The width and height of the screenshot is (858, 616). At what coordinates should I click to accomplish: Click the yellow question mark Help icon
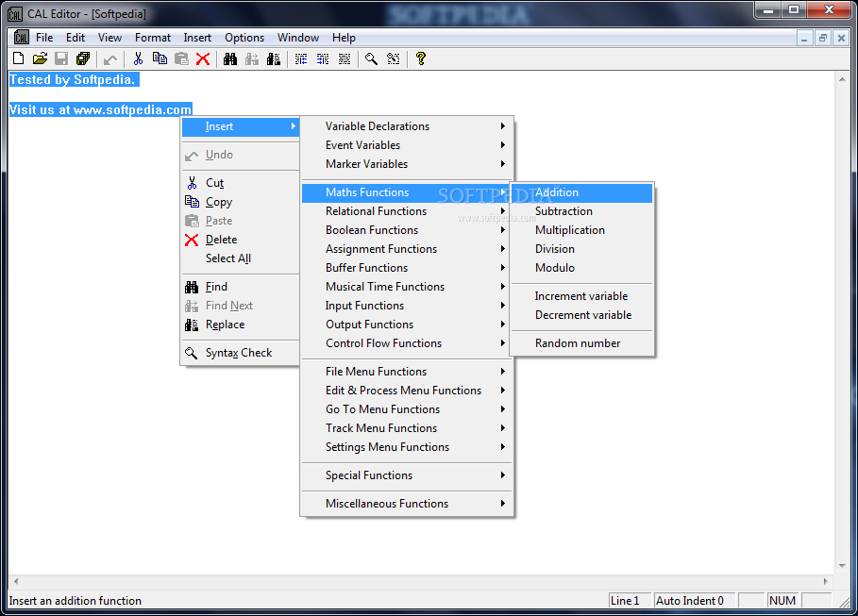coord(420,58)
